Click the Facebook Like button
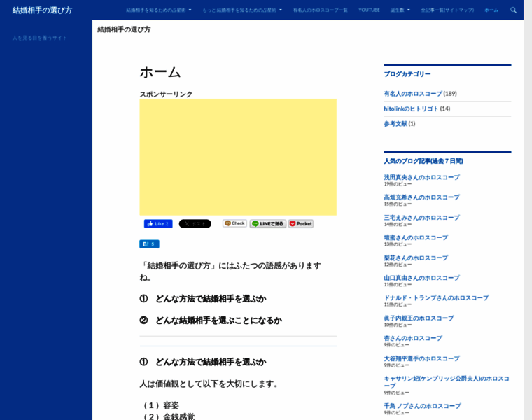Image resolution: width=532 pixels, height=420 pixels. (x=158, y=224)
